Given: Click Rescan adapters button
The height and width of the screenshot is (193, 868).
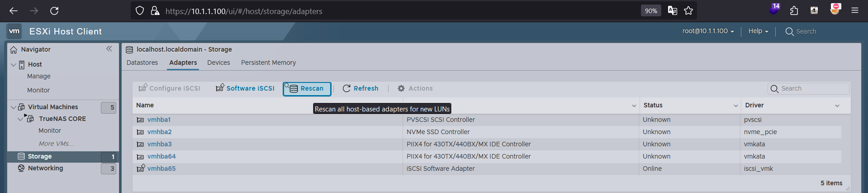Looking at the screenshot, I should point(307,89).
